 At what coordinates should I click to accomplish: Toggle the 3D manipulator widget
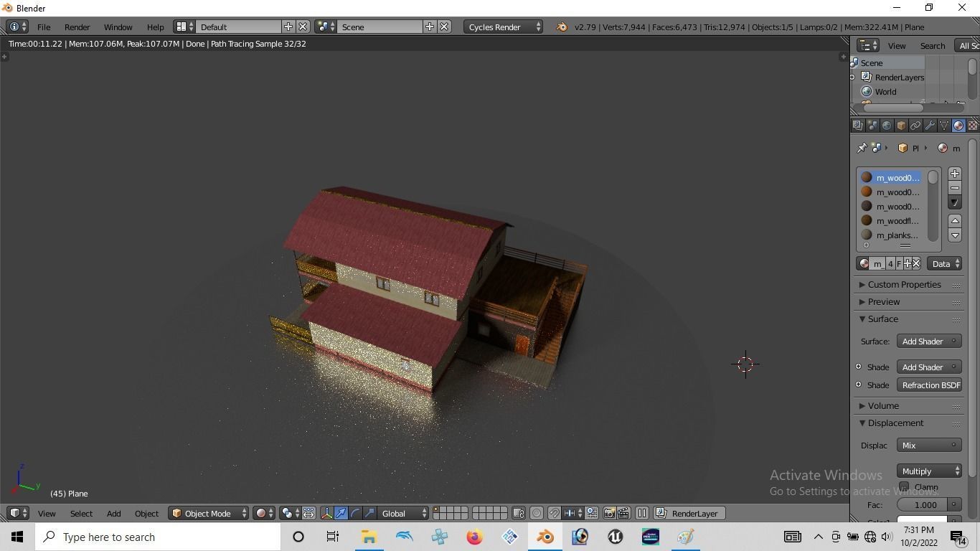pyautogui.click(x=327, y=513)
